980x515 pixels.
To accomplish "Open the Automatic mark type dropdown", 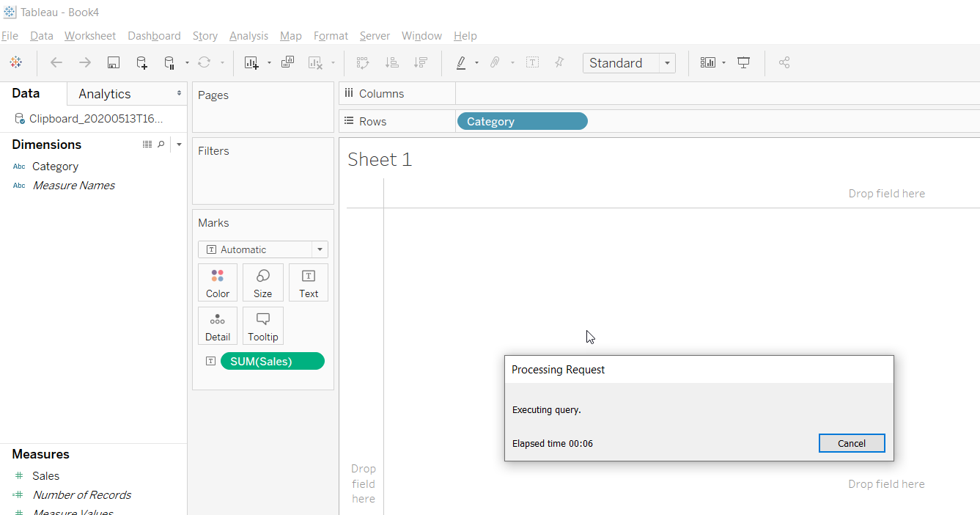I will [262, 249].
